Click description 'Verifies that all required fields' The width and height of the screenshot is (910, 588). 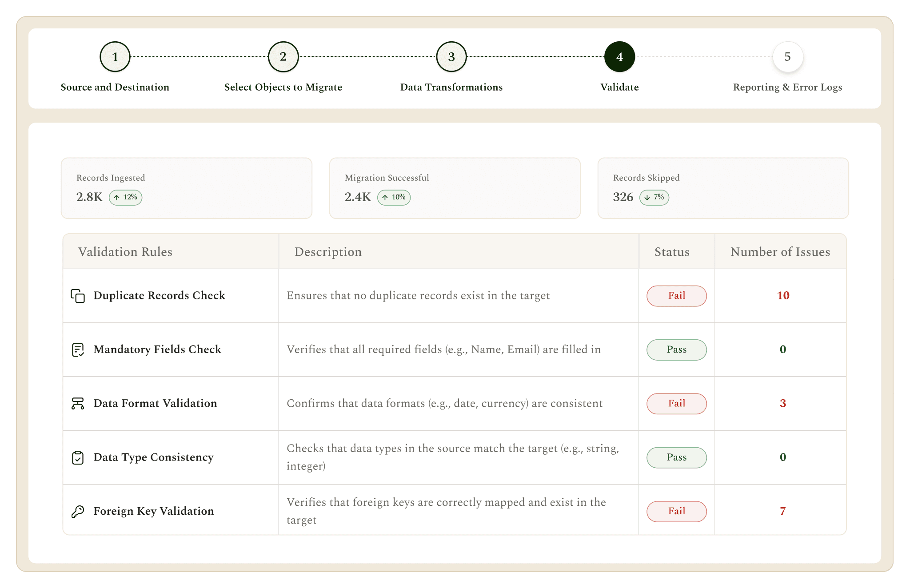(x=443, y=350)
